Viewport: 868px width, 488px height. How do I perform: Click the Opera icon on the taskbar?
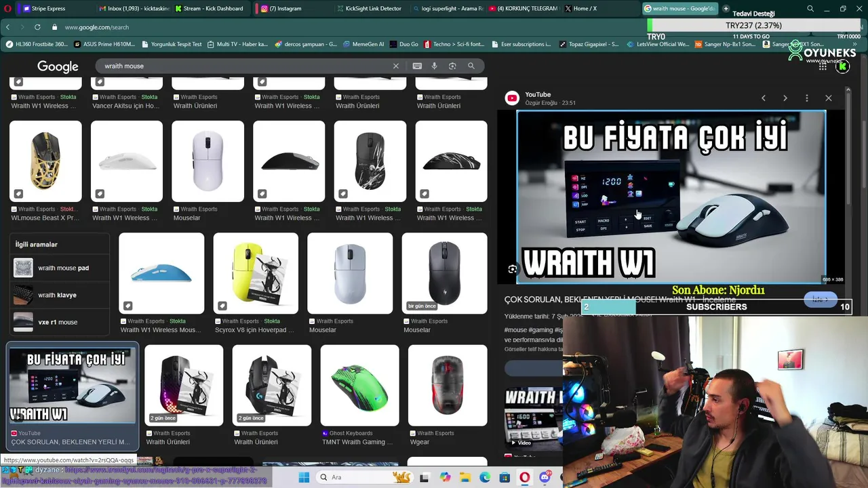525,477
